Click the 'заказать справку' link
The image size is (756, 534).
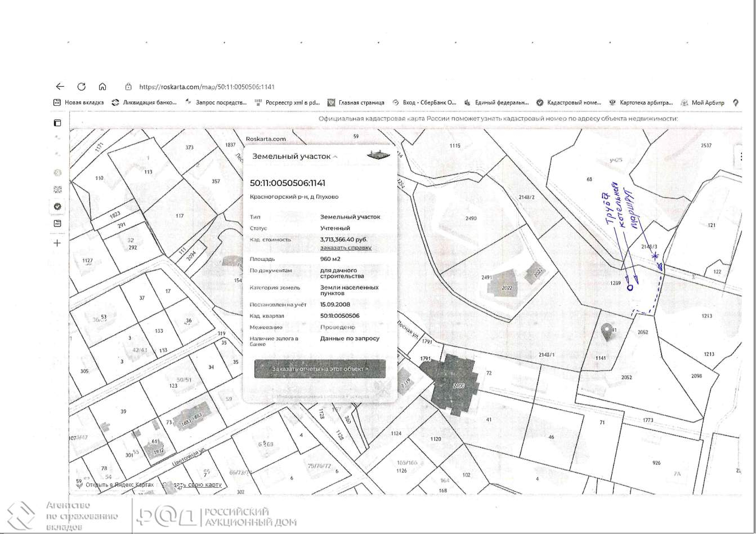(x=346, y=248)
